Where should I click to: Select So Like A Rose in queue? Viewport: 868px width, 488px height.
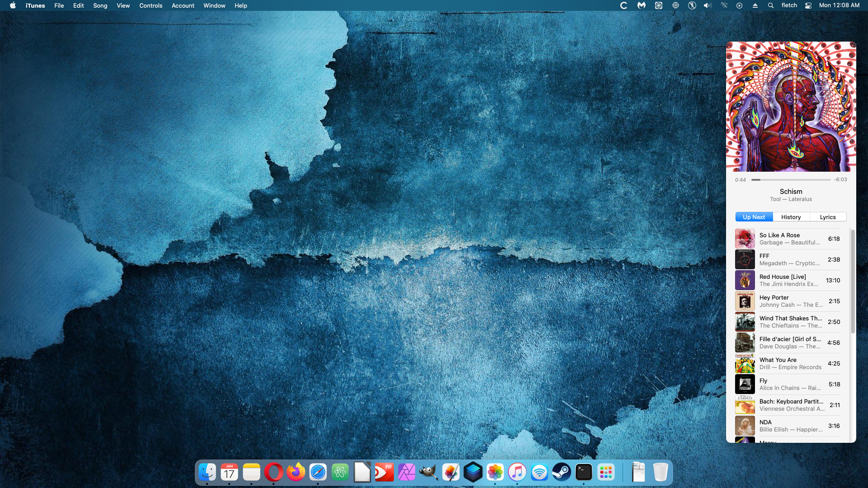788,239
